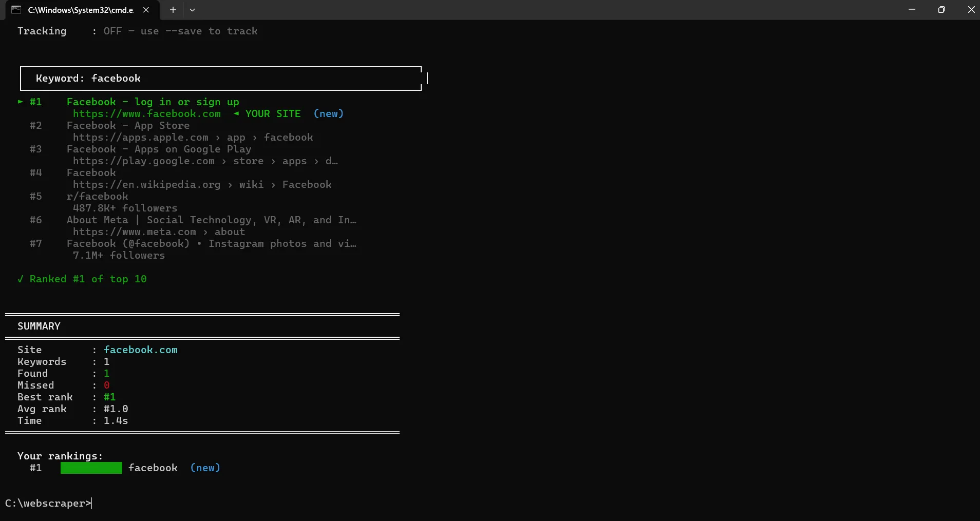The image size is (980, 521).
Task: Click the Avg rank '#1.0' value
Action: pos(116,409)
